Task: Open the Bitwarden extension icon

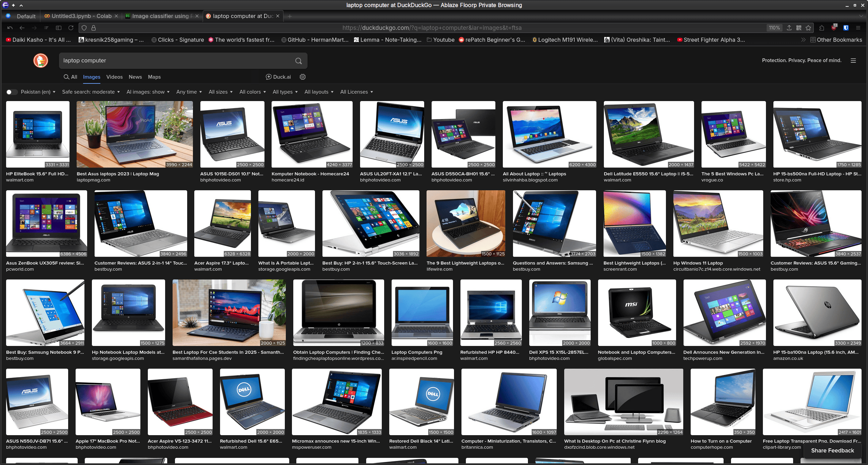Action: click(846, 28)
